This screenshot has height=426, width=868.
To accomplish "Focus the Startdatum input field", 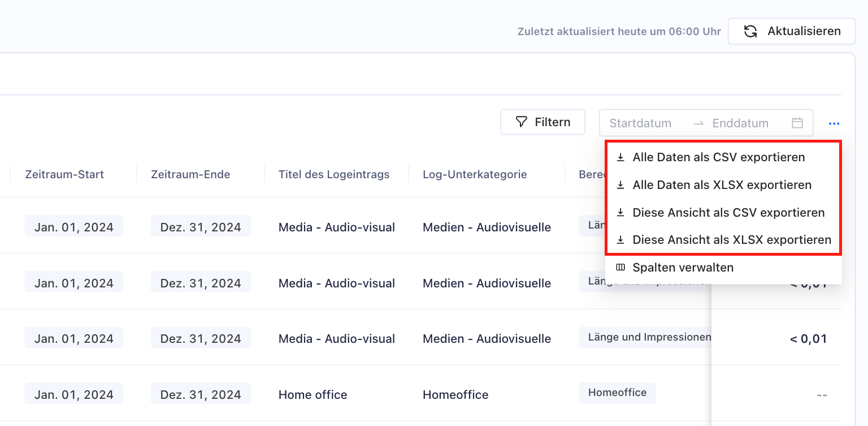I will pyautogui.click(x=640, y=123).
